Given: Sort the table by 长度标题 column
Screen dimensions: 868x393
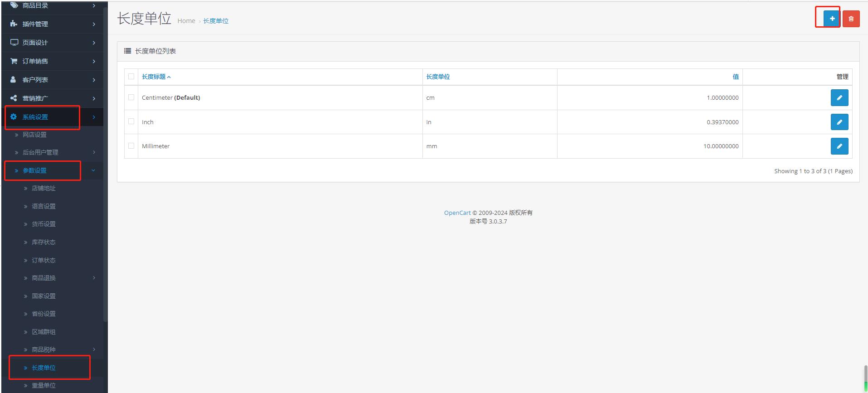Looking at the screenshot, I should (x=154, y=77).
